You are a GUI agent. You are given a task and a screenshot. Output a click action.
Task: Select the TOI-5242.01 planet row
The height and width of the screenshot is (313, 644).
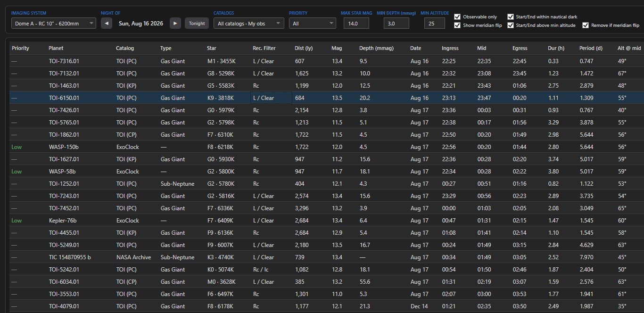pyautogui.click(x=327, y=270)
